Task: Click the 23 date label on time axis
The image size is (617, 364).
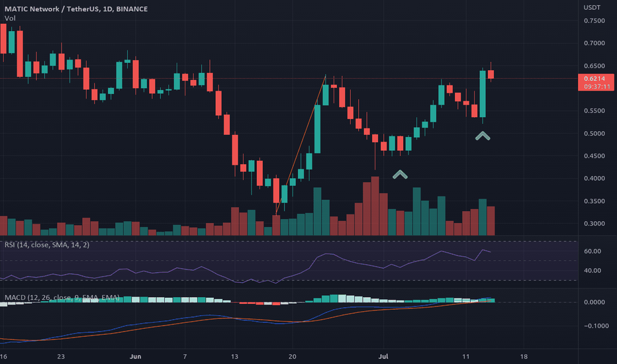Action: [x=61, y=357]
